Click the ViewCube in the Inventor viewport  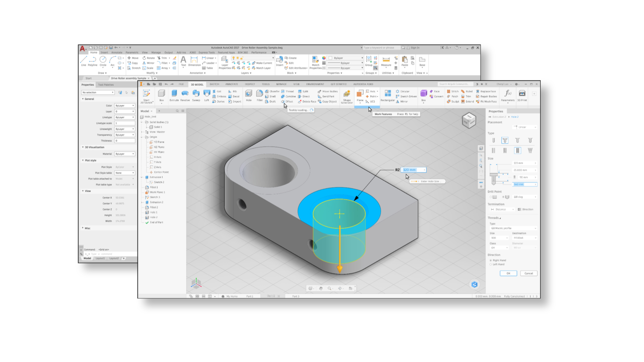point(469,121)
